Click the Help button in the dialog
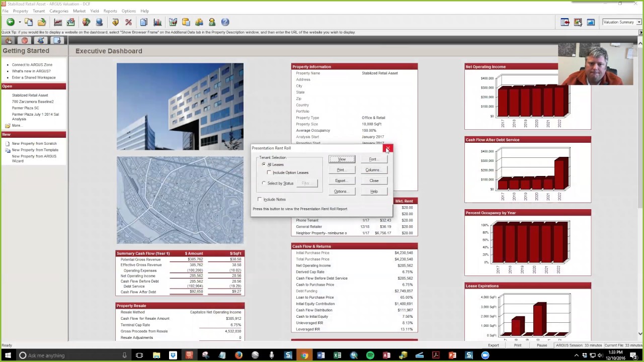This screenshot has height=362, width=644. pos(374,192)
